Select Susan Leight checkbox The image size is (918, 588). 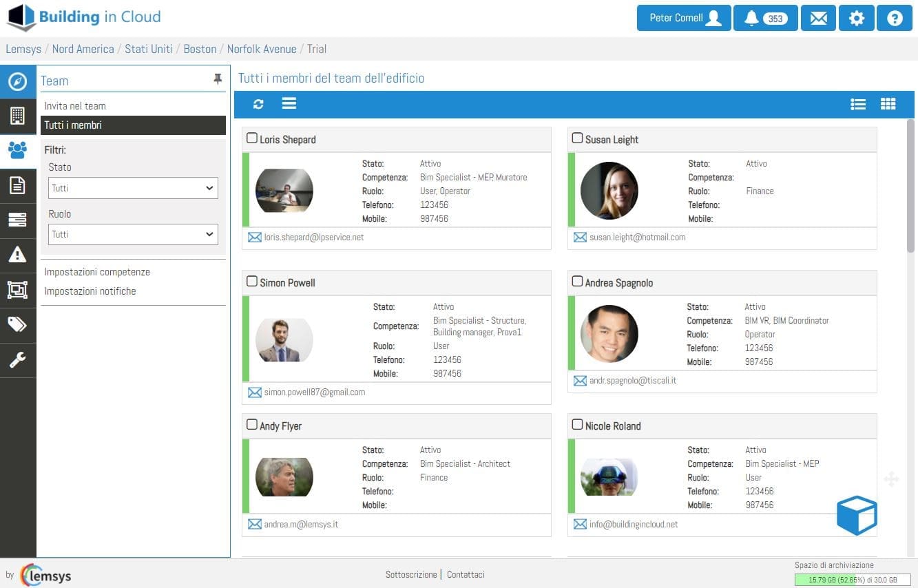coord(578,138)
